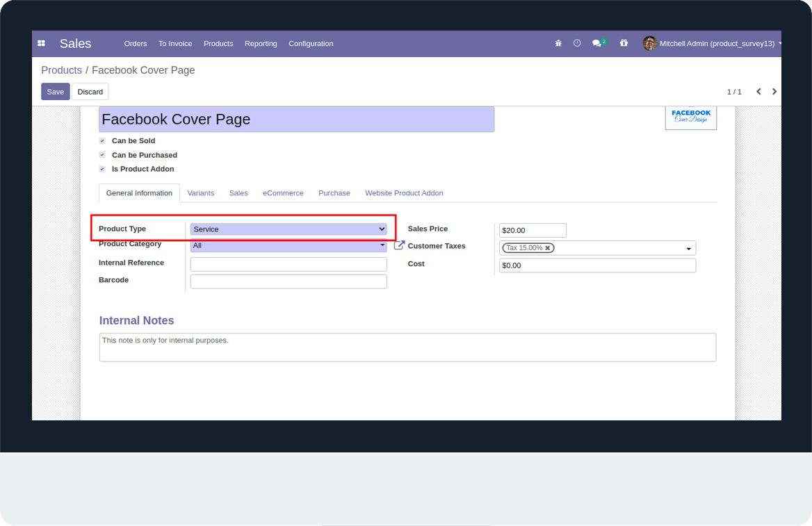Click the Customer Taxes label
The image size is (812, 526).
point(437,246)
